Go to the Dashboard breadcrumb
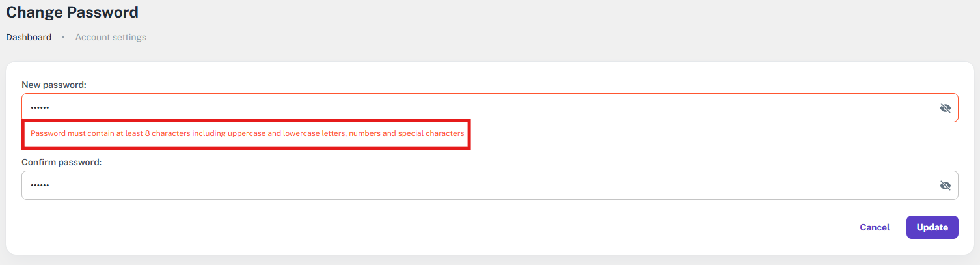980x265 pixels. click(x=29, y=37)
